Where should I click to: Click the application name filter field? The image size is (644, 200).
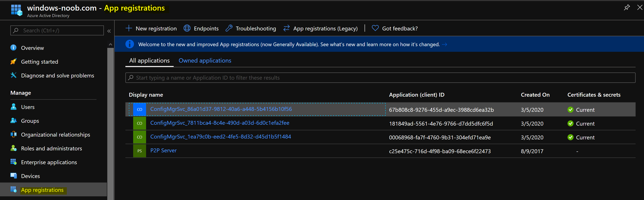[380, 78]
